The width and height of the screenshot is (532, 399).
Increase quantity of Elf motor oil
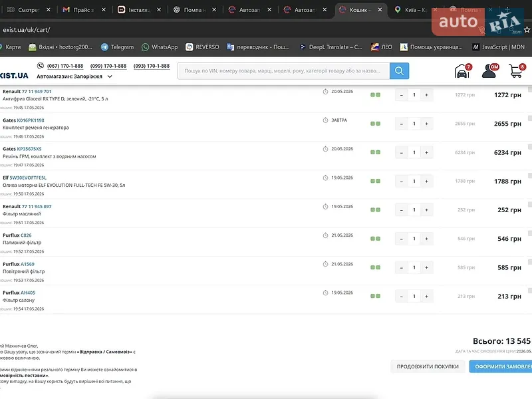click(x=426, y=181)
